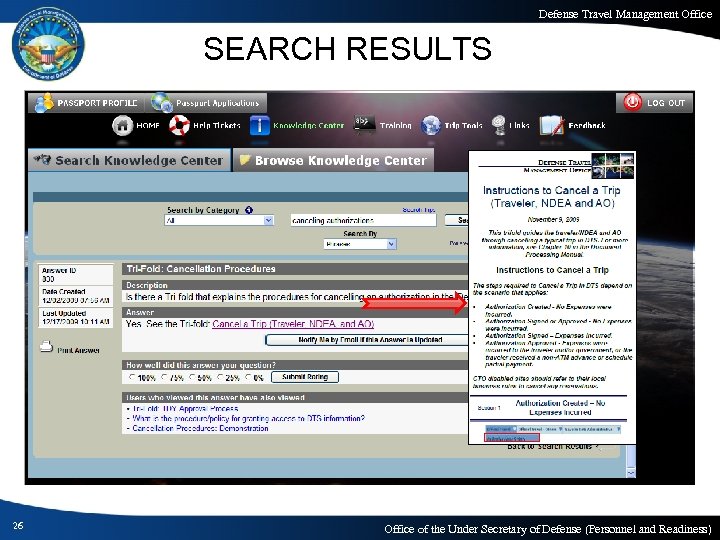Click the Passport Applications label
Image resolution: width=720 pixels, height=540 pixels.
pos(218,103)
